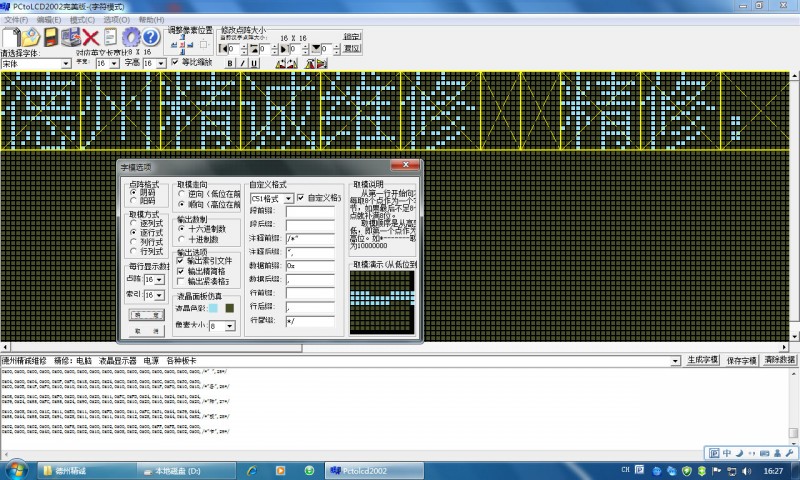800x480 pixels.
Task: Open the 像素大小 dropdown
Action: (230, 325)
